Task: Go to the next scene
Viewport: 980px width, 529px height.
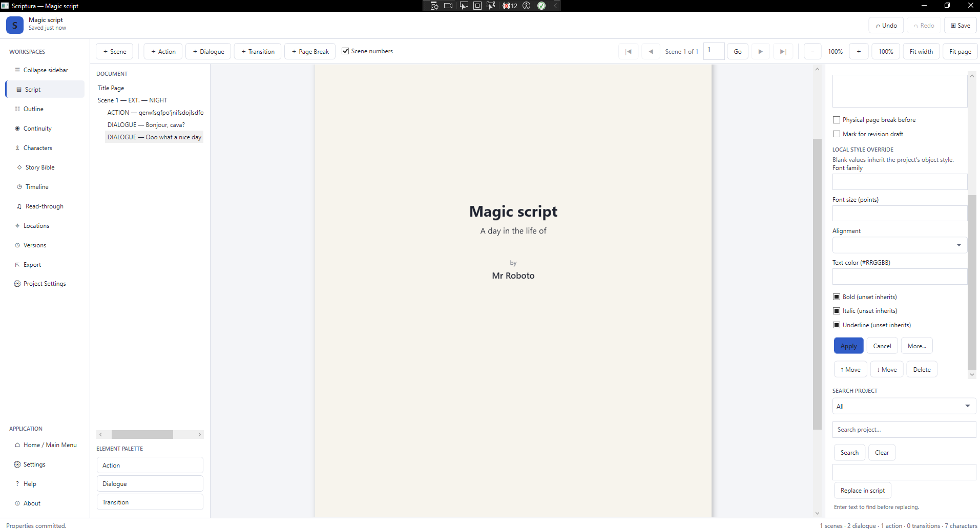Action: click(x=760, y=52)
